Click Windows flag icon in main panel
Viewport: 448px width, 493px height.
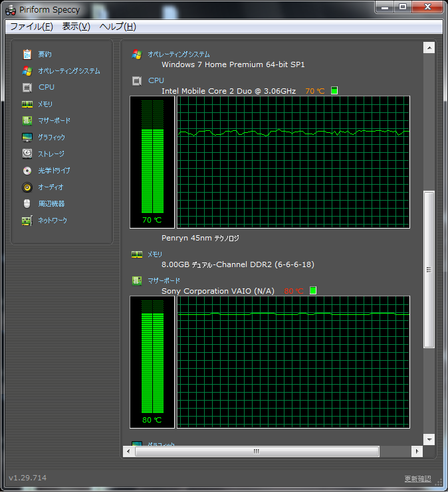coord(136,54)
